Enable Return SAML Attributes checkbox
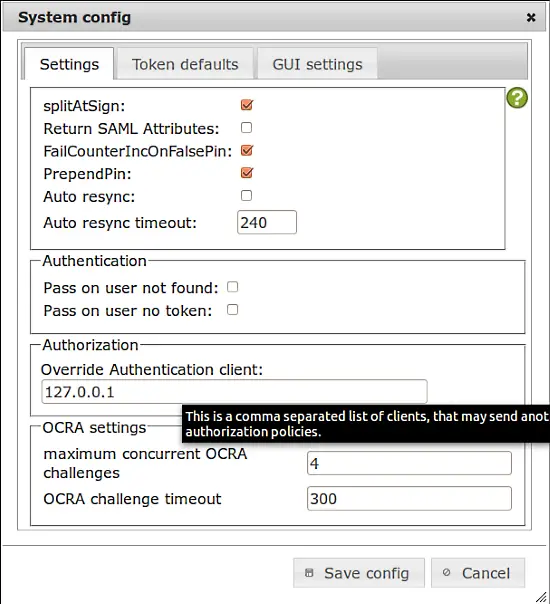This screenshot has width=550, height=604. pos(246,128)
